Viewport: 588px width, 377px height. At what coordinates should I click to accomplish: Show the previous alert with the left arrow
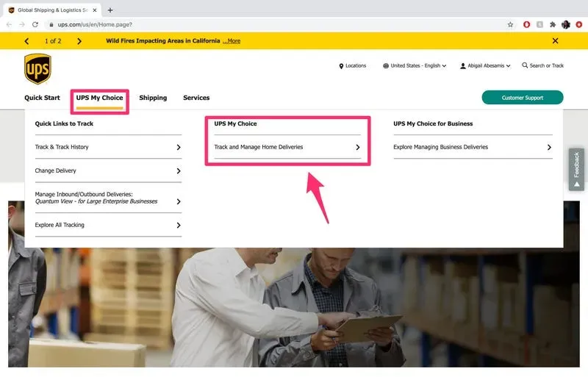coord(26,41)
